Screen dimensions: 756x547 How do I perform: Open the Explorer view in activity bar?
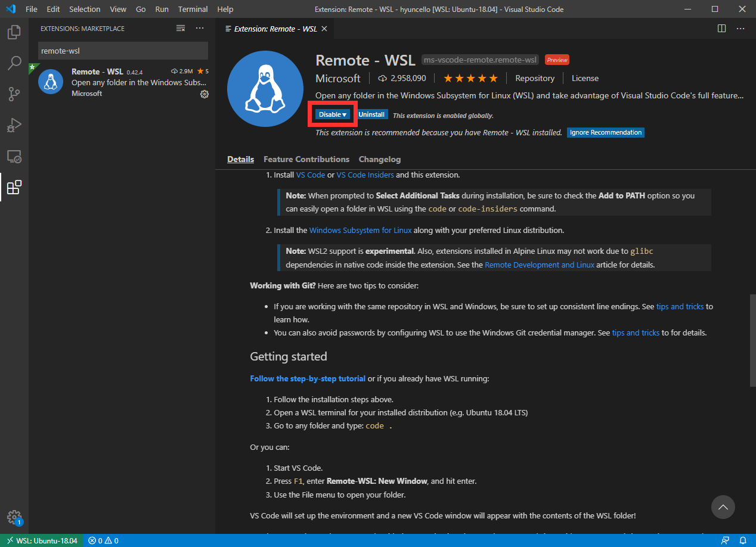click(14, 32)
